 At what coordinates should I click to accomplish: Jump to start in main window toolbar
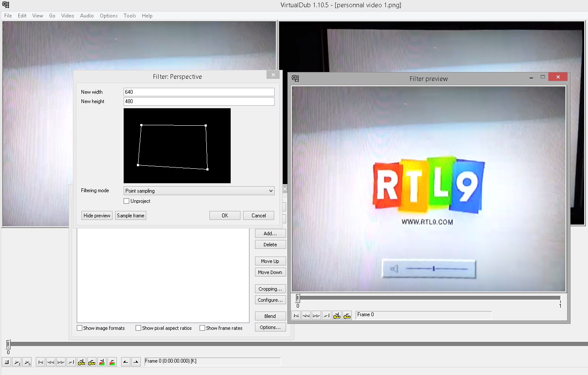(x=41, y=362)
